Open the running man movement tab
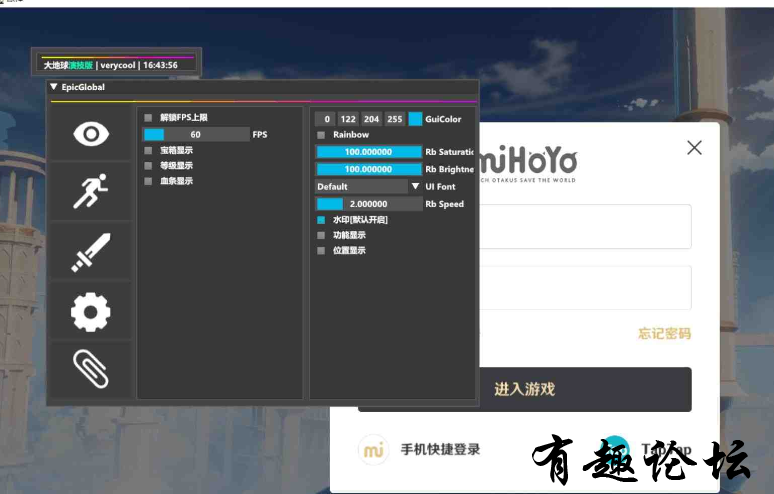The height and width of the screenshot is (494, 774). [x=91, y=191]
